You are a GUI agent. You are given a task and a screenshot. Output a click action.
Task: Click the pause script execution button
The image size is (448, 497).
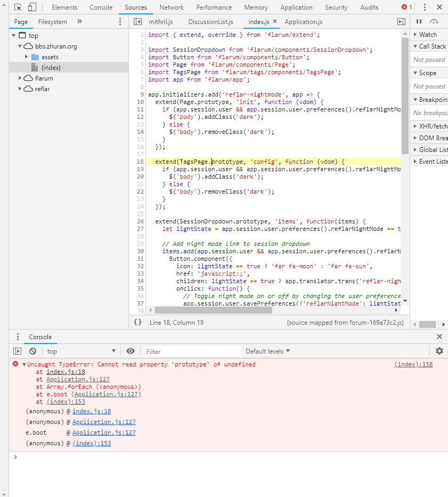pyautogui.click(x=419, y=21)
